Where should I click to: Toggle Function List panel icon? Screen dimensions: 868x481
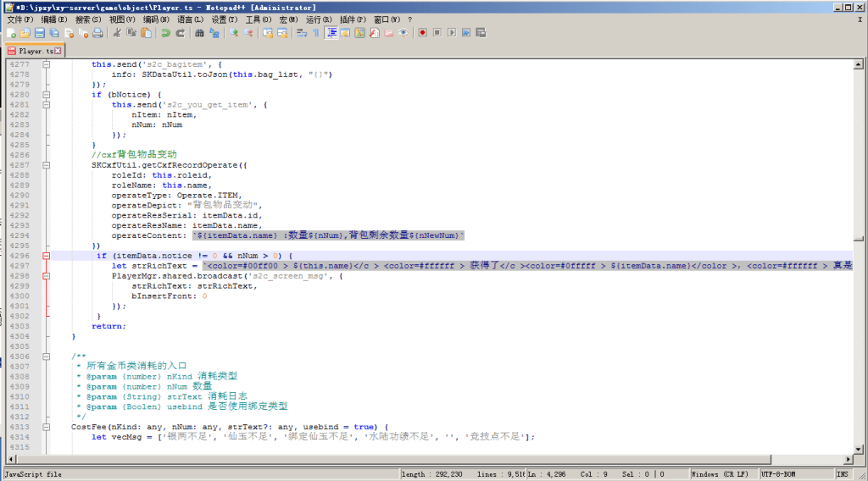point(374,33)
